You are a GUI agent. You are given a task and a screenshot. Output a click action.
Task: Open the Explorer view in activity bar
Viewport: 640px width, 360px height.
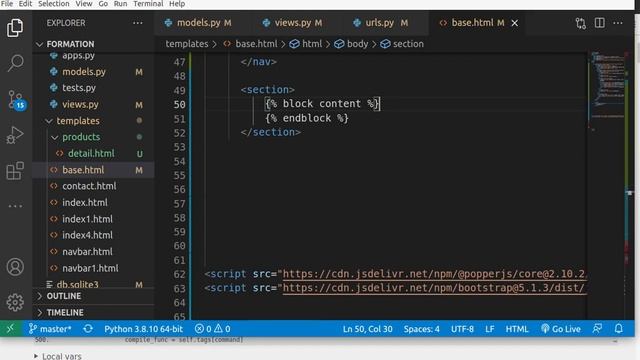tap(15, 28)
